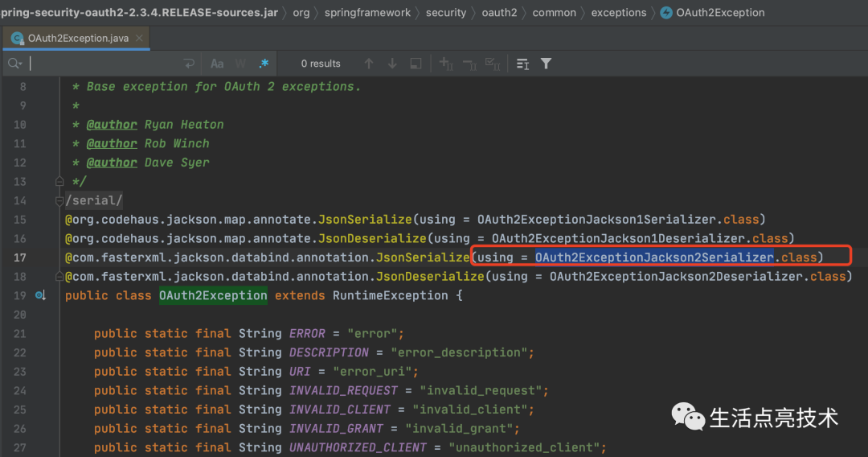
Task: Click breadcrumb item 'oauth2'
Action: point(499,13)
